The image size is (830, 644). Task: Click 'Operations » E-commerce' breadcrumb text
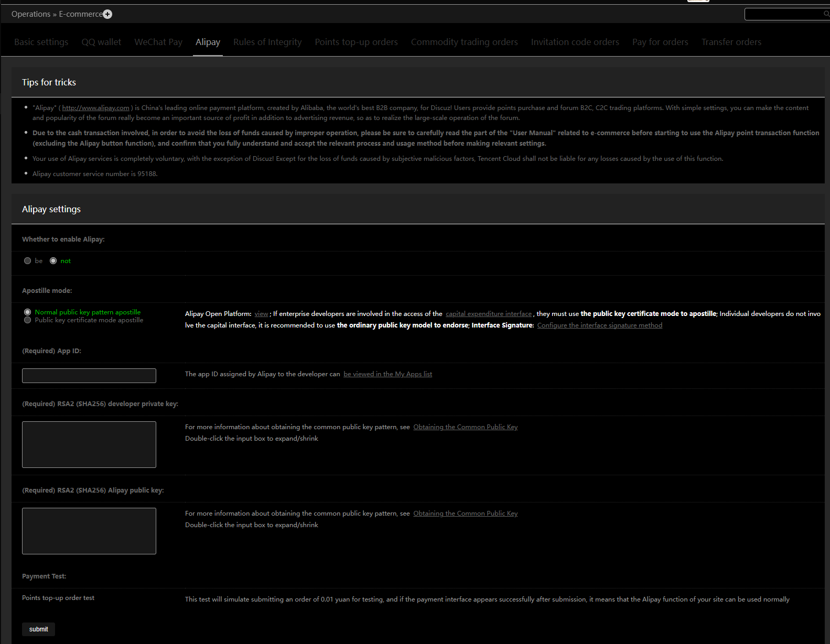pyautogui.click(x=57, y=14)
